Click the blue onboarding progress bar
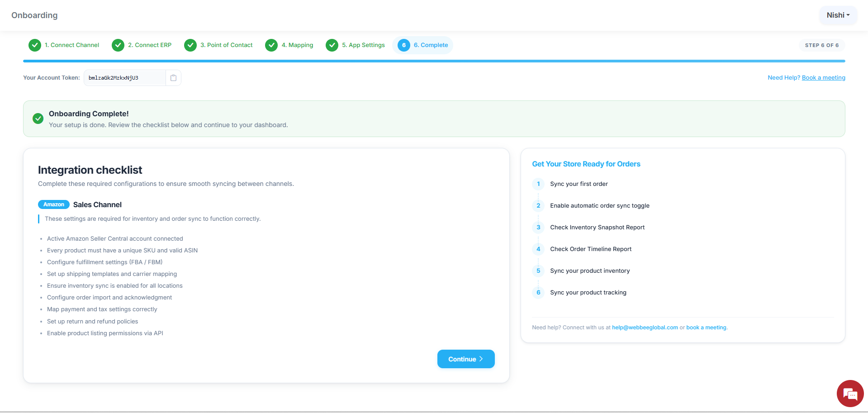Viewport: 868px width, 413px height. pos(434,61)
